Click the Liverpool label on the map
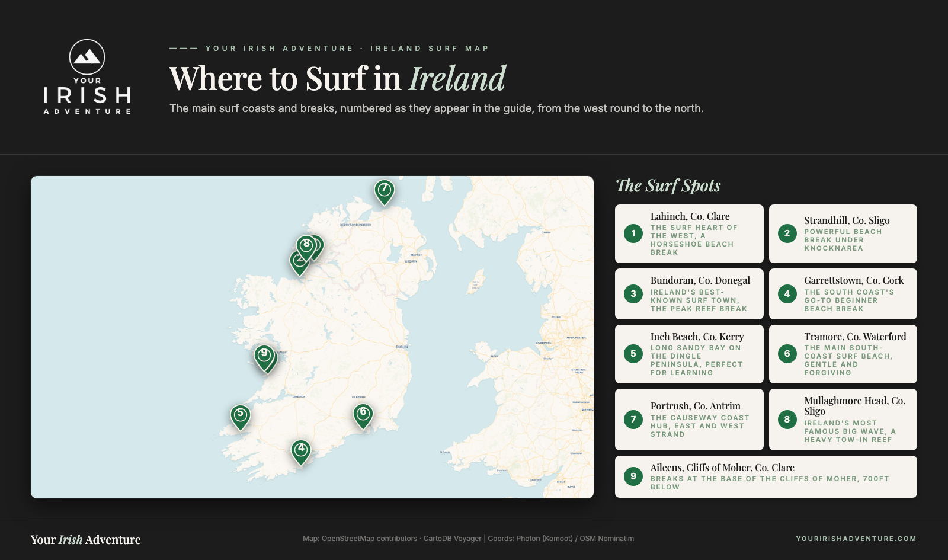Image resolution: width=948 pixels, height=560 pixels. [x=544, y=343]
